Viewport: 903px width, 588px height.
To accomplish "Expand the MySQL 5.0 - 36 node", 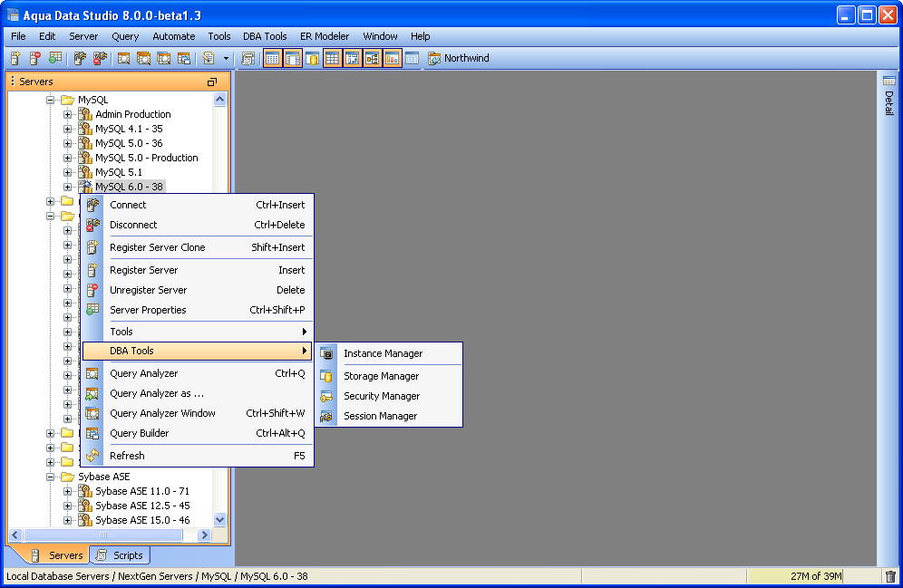I will pyautogui.click(x=67, y=142).
